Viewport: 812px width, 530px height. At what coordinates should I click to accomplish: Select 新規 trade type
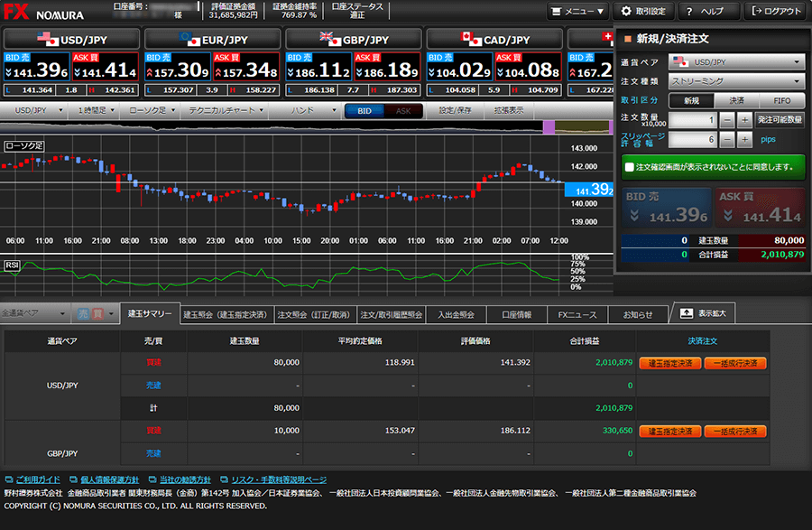point(691,100)
